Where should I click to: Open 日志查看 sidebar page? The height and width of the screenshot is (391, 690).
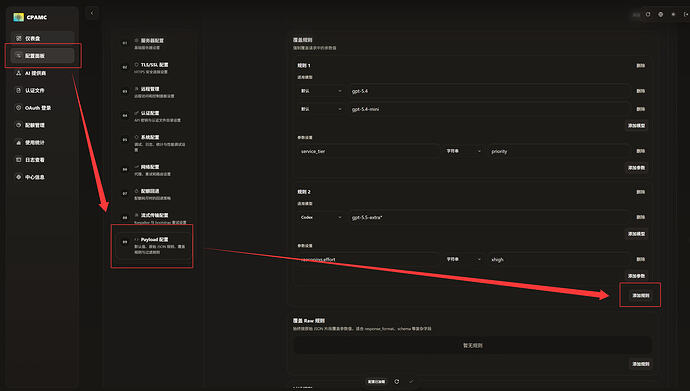(42, 160)
